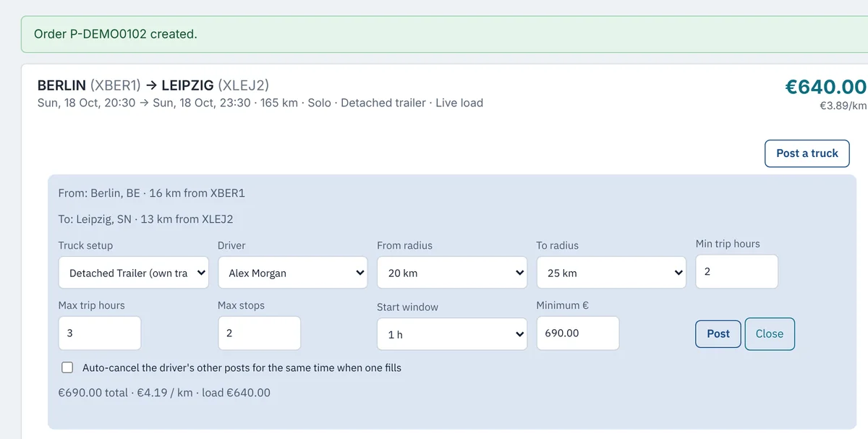The height and width of the screenshot is (439, 868).
Task: Open the Truck setup dropdown
Action: 134,273
